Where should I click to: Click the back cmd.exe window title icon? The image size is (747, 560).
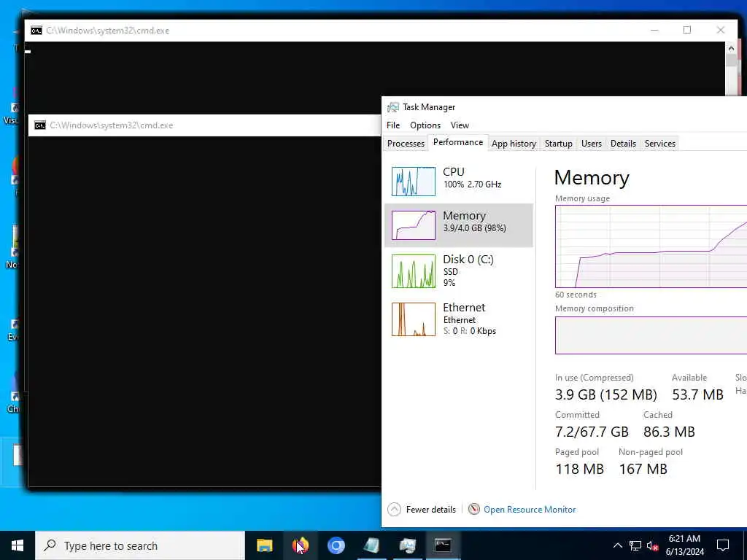36,31
